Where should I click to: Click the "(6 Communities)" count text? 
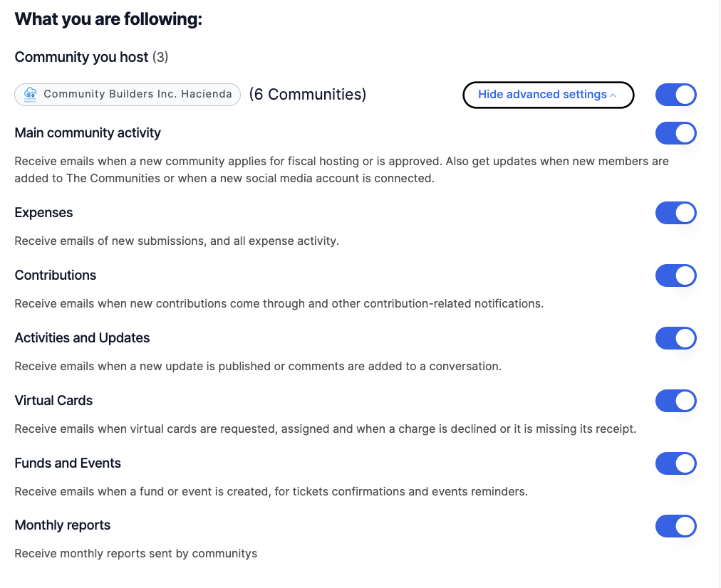pos(307,95)
